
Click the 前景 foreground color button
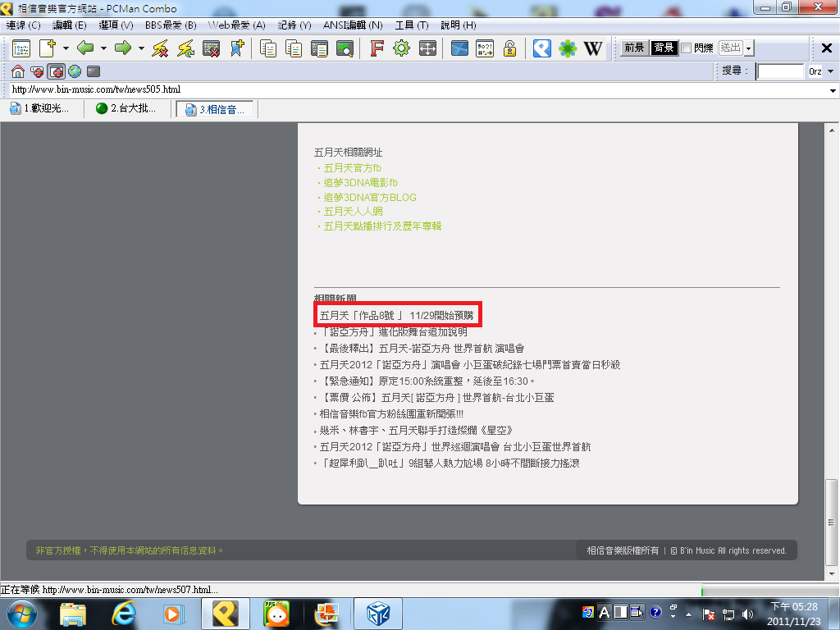(634, 48)
